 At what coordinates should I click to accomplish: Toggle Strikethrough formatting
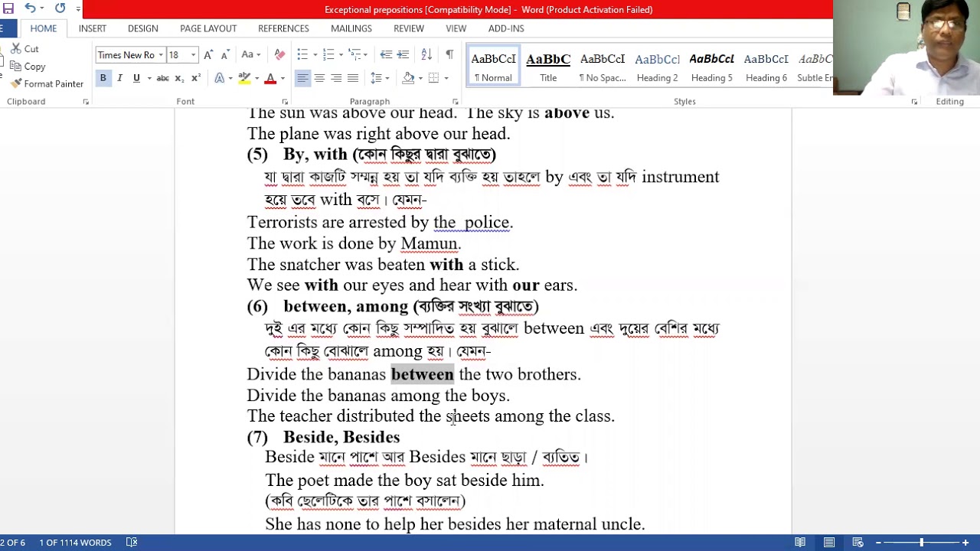(162, 78)
